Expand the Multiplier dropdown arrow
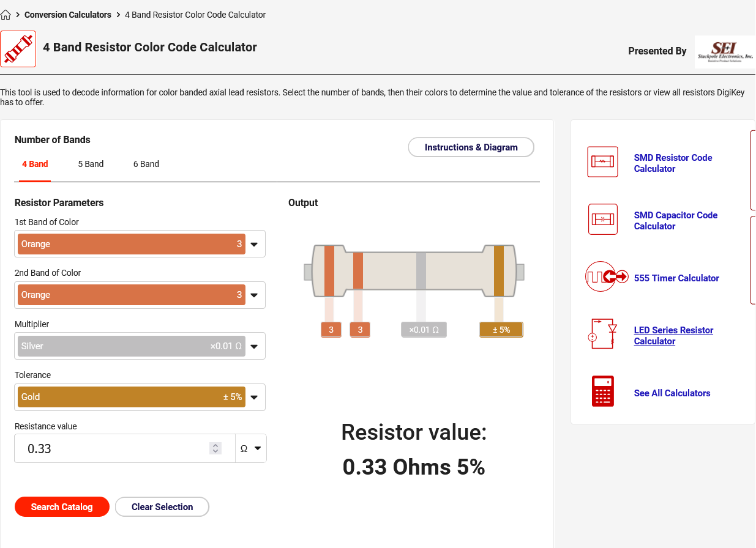The height and width of the screenshot is (548, 756). pos(255,346)
